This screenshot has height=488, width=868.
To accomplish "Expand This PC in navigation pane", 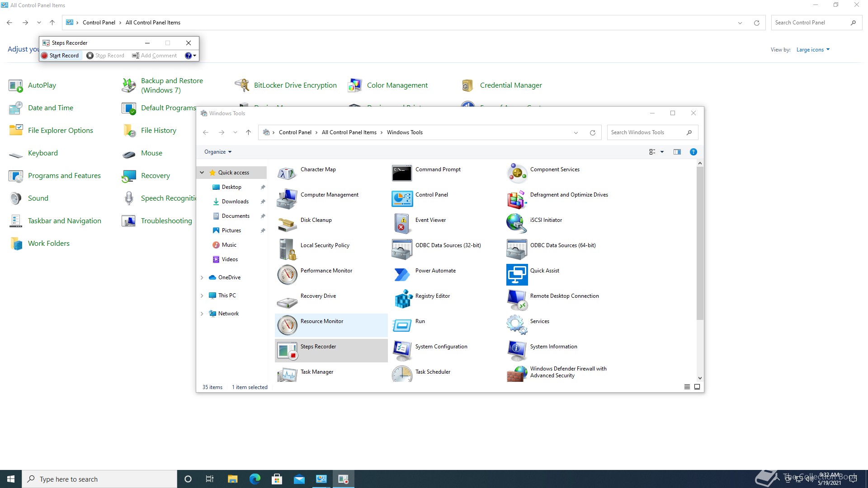I will (202, 296).
